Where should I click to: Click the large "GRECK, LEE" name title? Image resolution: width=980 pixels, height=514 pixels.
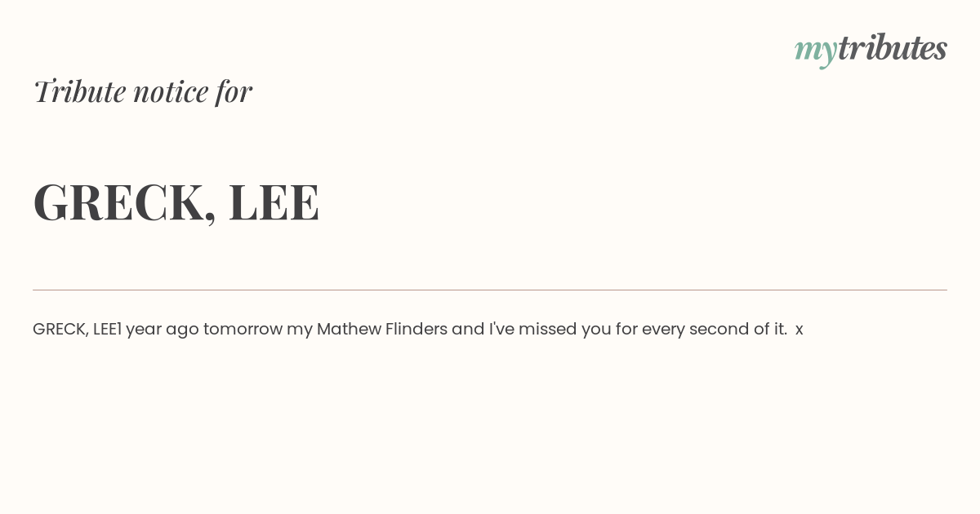click(x=176, y=202)
